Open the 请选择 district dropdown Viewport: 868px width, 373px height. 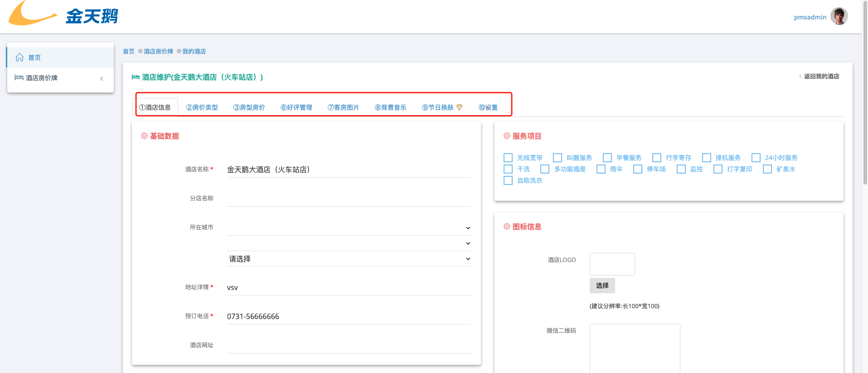[x=349, y=259]
